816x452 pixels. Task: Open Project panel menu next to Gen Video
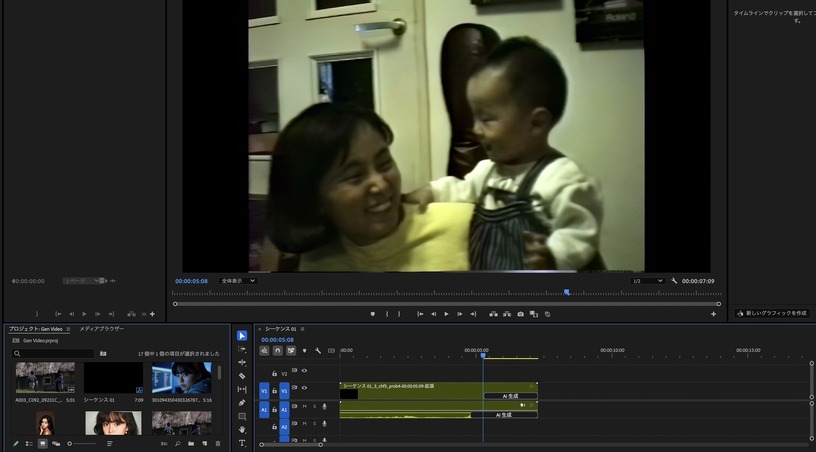coord(68,329)
